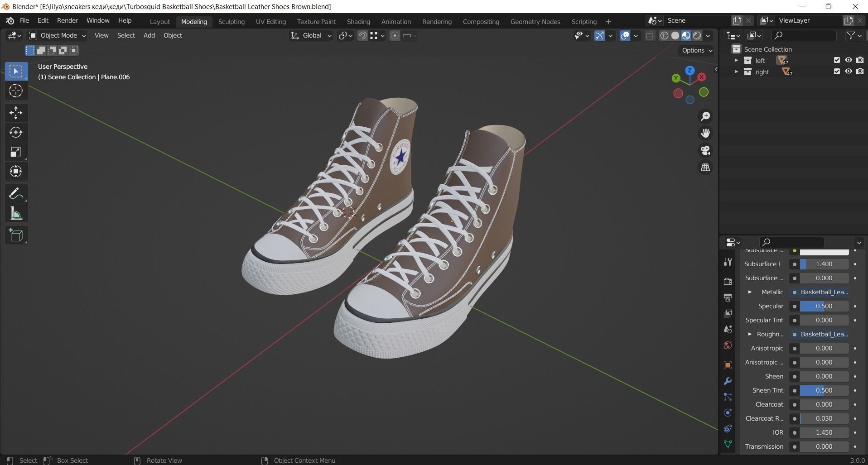
Task: Open the viewport Add menu
Action: click(149, 35)
